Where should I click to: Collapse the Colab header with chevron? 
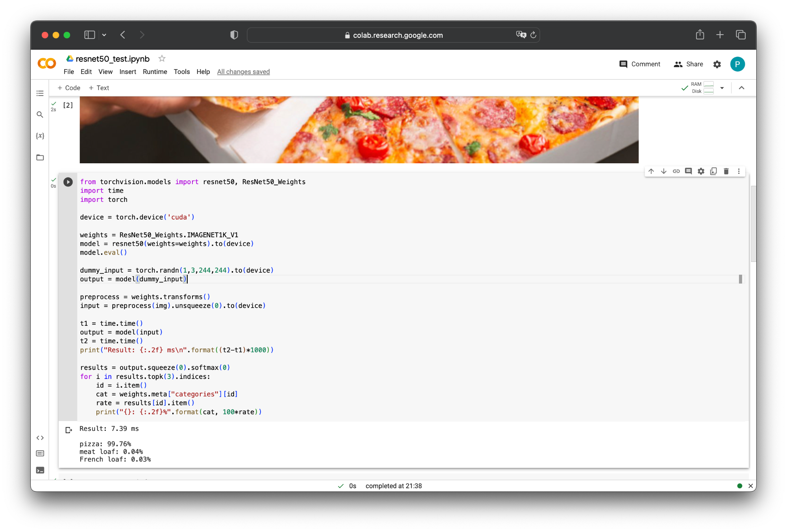point(741,88)
